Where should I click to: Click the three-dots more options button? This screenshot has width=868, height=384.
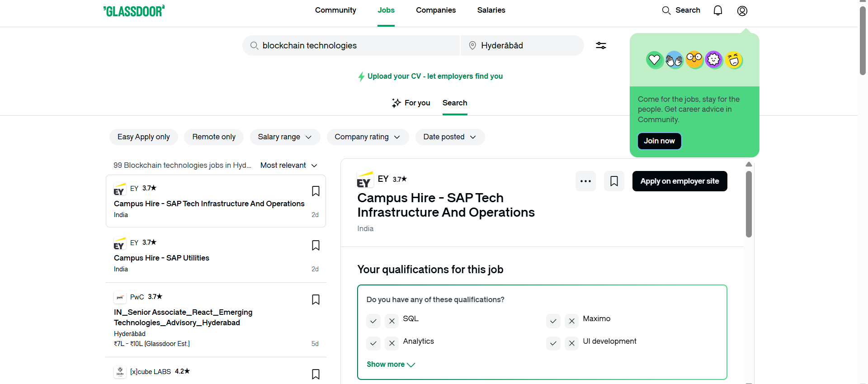point(585,181)
